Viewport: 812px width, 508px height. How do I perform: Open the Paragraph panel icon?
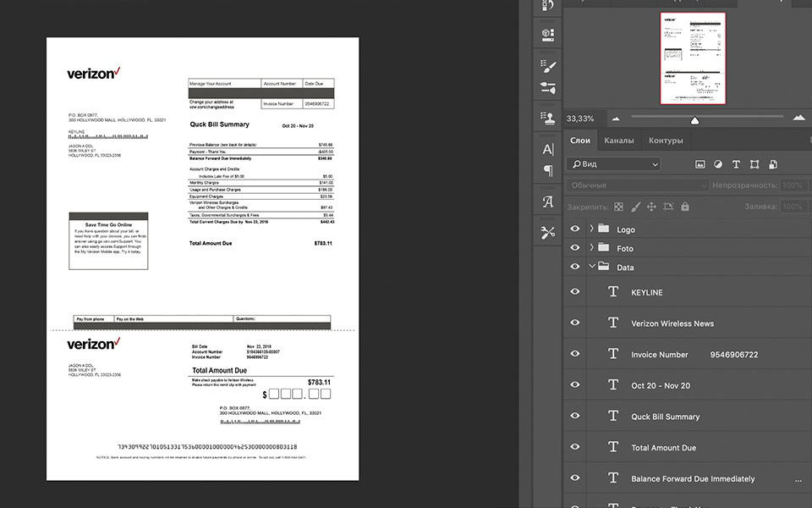pos(547,170)
